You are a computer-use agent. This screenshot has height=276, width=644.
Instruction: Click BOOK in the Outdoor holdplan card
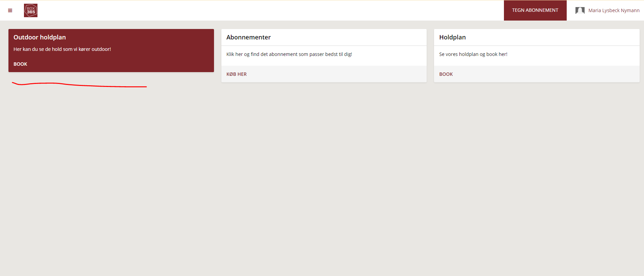(20, 64)
